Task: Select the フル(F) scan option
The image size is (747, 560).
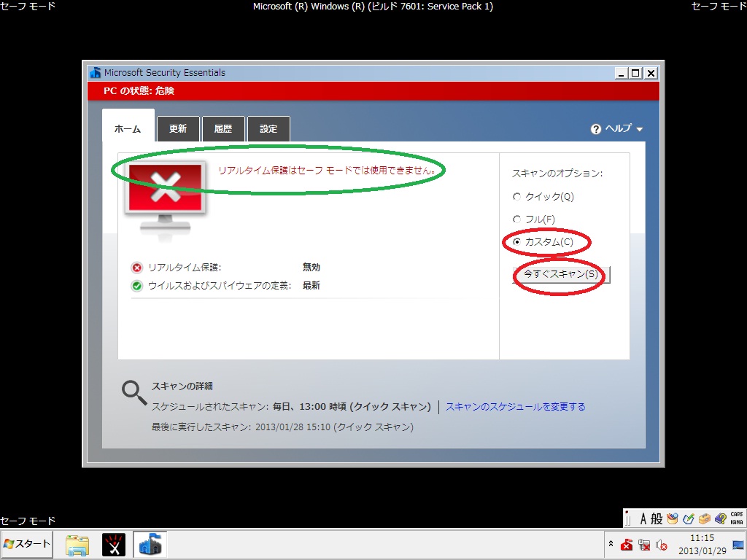Action: pyautogui.click(x=533, y=219)
